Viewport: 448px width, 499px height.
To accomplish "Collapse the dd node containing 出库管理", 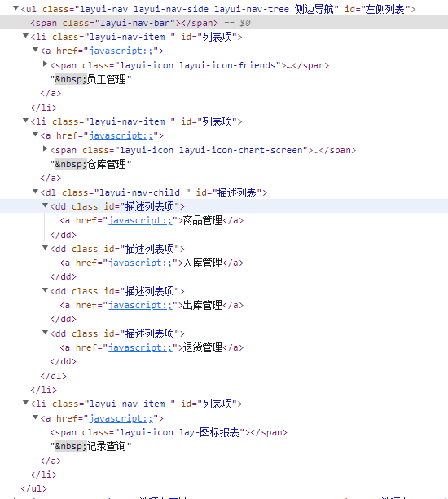I will 45,290.
